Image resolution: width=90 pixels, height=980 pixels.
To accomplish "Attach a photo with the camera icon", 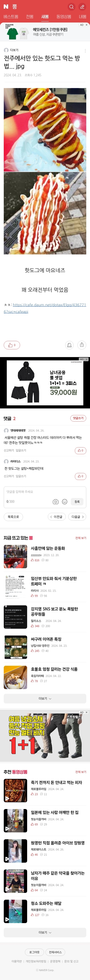I will pos(55,502).
